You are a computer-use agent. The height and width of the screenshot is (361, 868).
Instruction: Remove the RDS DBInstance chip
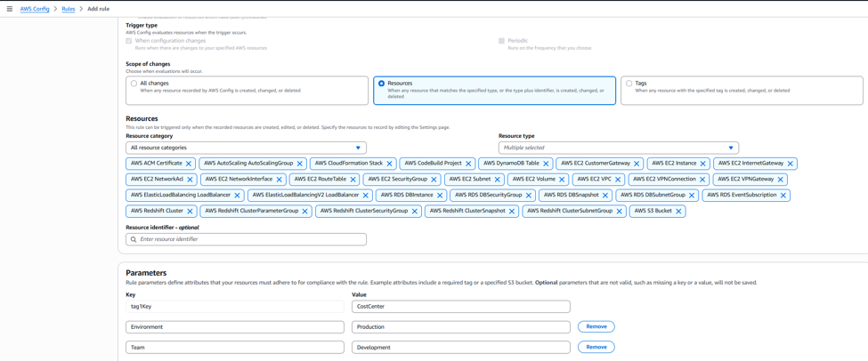(440, 196)
